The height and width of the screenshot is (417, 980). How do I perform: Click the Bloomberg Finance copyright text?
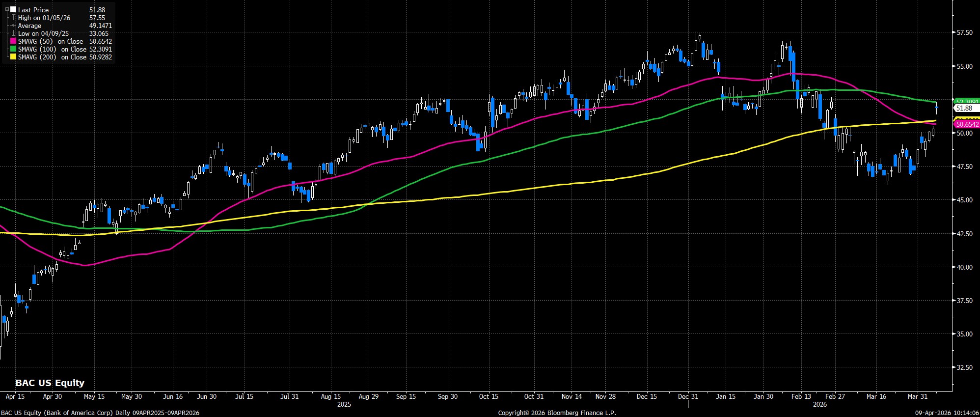(x=557, y=413)
